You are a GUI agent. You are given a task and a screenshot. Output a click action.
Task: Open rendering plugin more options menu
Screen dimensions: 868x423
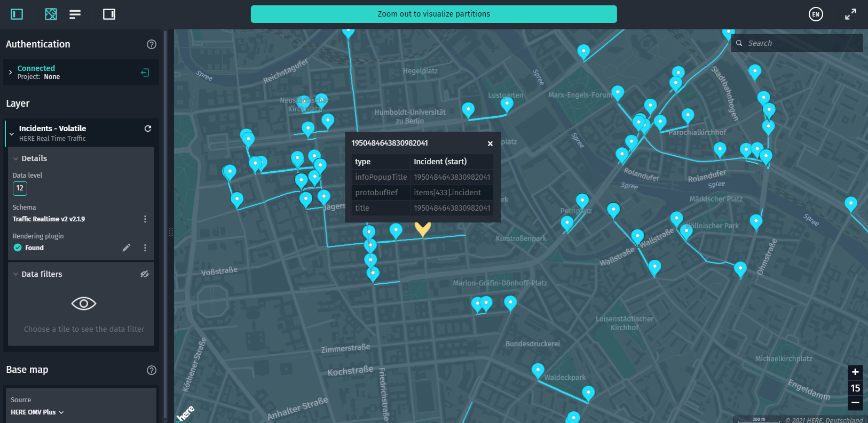[145, 248]
